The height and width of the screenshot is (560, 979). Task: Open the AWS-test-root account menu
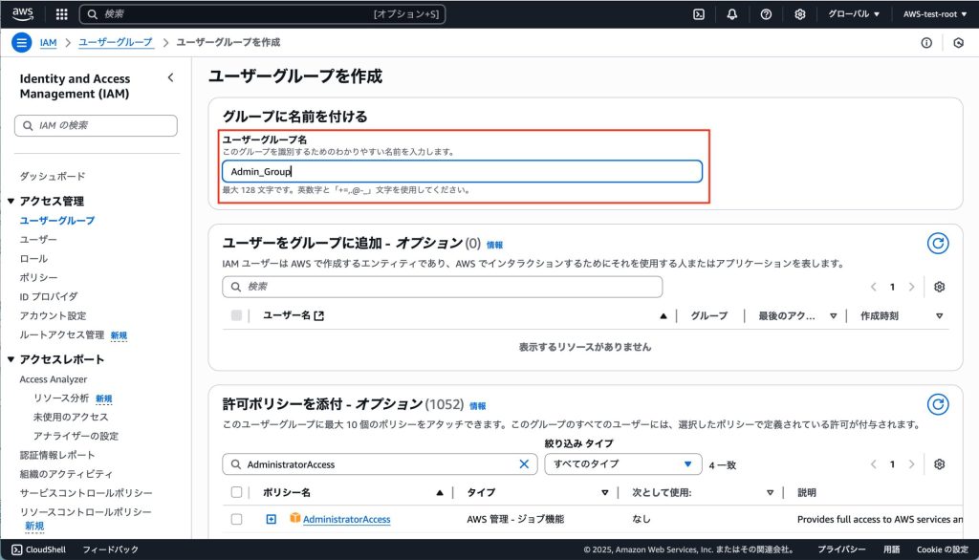(x=935, y=13)
